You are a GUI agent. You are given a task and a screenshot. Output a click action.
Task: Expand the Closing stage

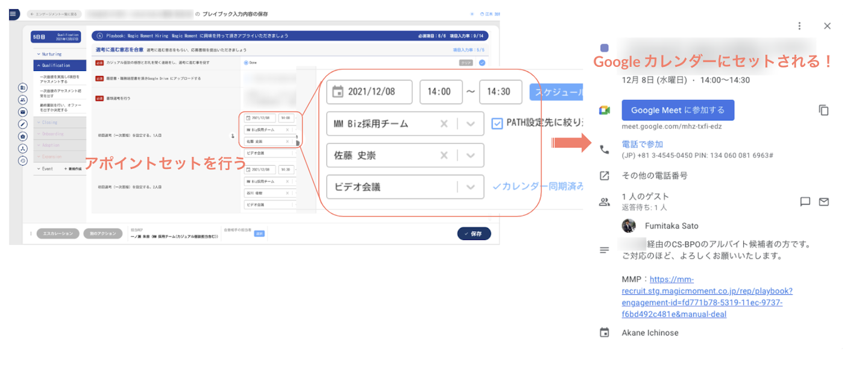[x=60, y=122]
